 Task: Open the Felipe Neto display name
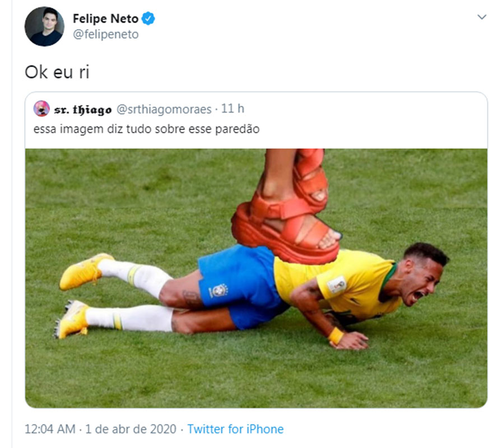tap(105, 18)
